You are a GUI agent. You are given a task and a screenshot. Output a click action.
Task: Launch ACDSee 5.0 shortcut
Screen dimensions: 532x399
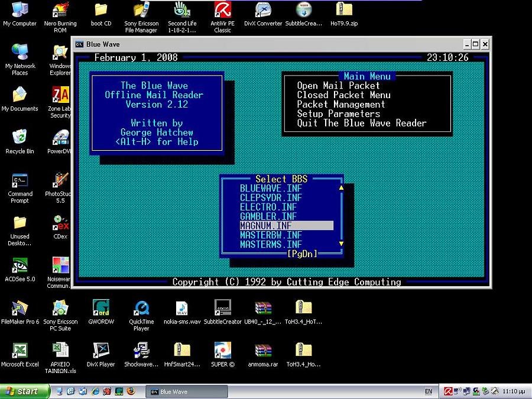(x=20, y=270)
